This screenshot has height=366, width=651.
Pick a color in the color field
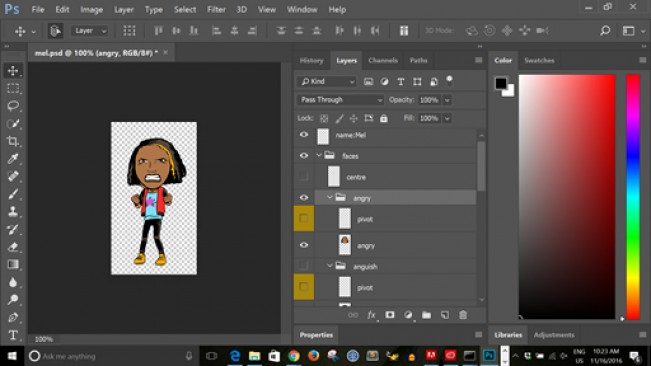[567, 197]
